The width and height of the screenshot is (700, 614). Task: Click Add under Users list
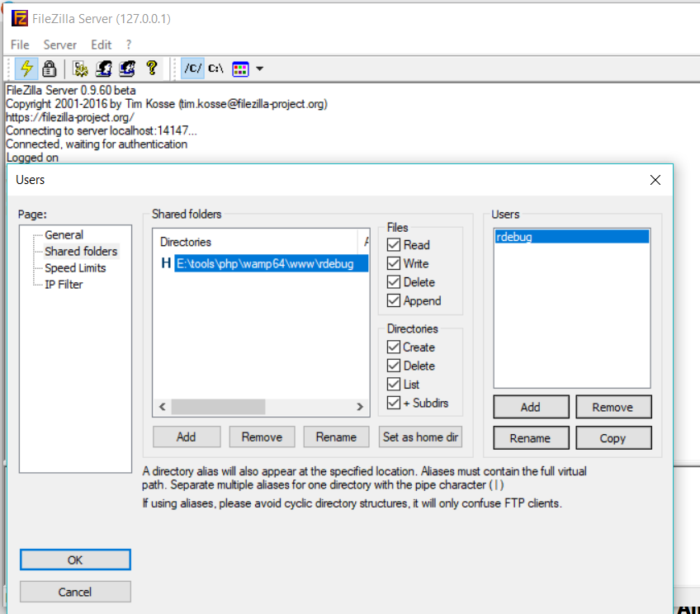(531, 407)
